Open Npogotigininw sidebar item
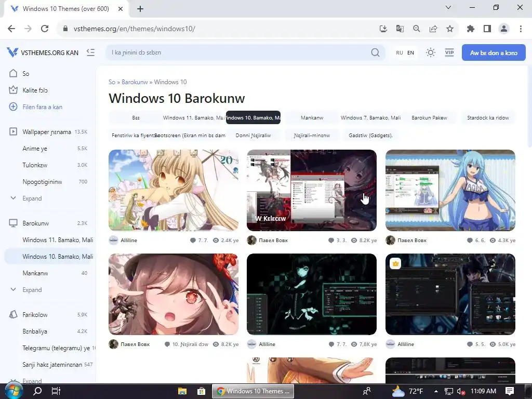The width and height of the screenshot is (532, 399). (42, 181)
